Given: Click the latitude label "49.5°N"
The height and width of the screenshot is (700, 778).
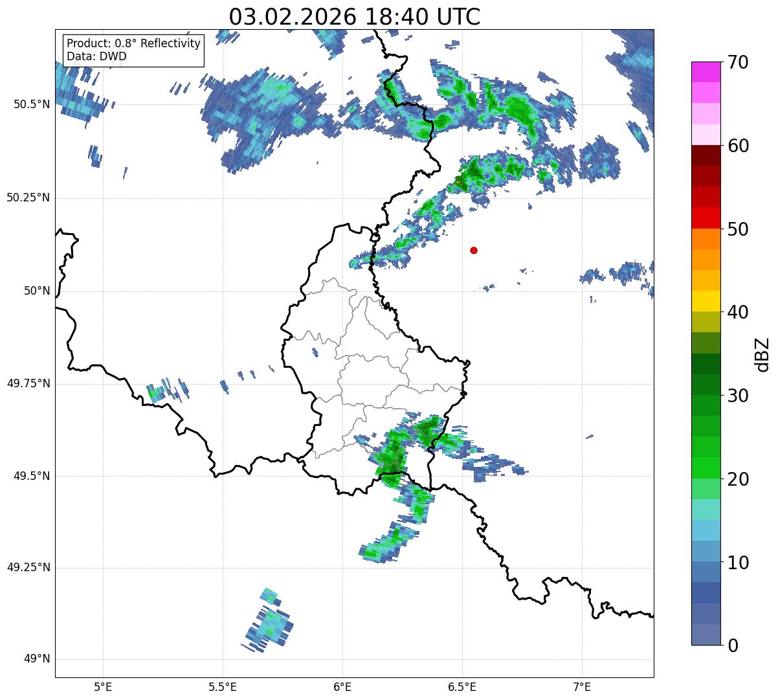Looking at the screenshot, I should coord(31,476).
